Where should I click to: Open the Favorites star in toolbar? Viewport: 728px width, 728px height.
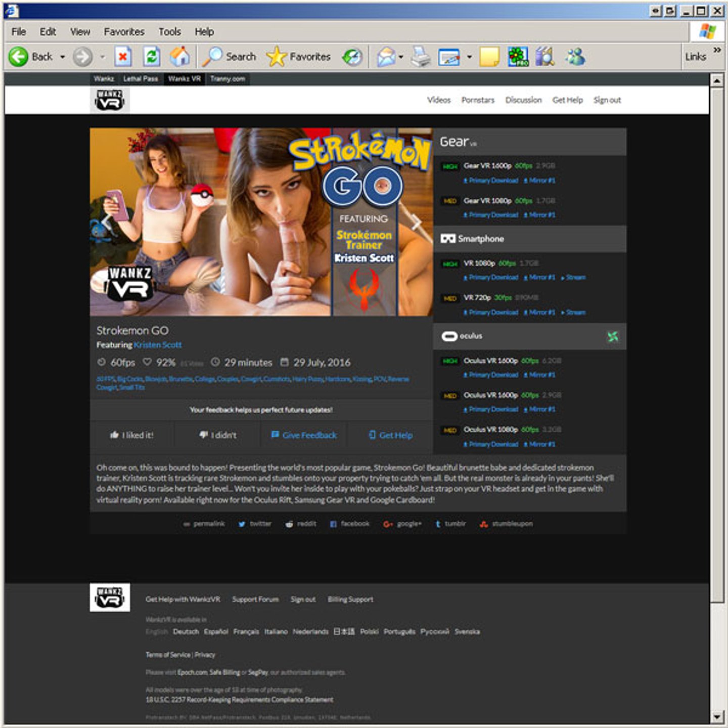click(298, 57)
